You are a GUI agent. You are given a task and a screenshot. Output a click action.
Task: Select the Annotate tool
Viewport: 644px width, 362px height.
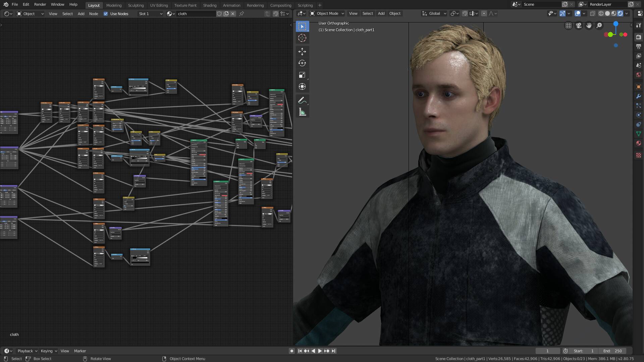[302, 100]
